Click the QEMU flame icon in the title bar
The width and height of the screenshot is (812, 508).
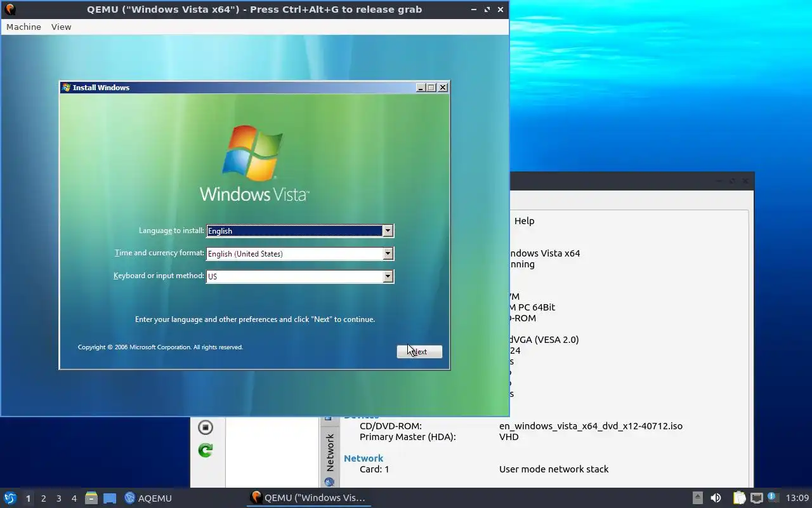pyautogui.click(x=10, y=10)
